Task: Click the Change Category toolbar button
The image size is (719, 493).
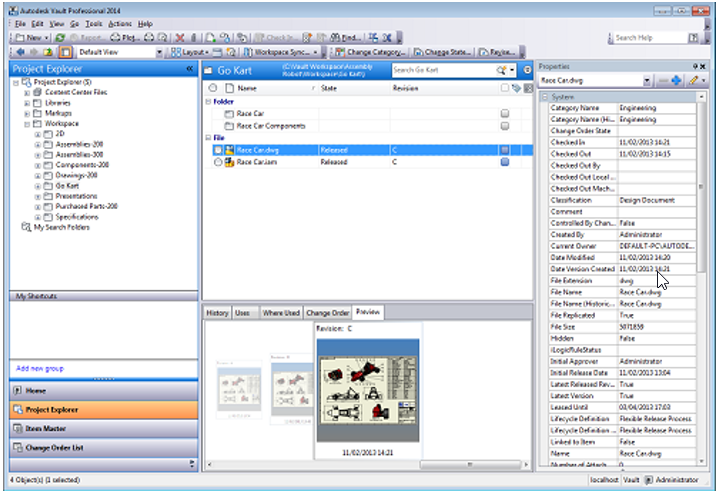Action: (x=371, y=52)
